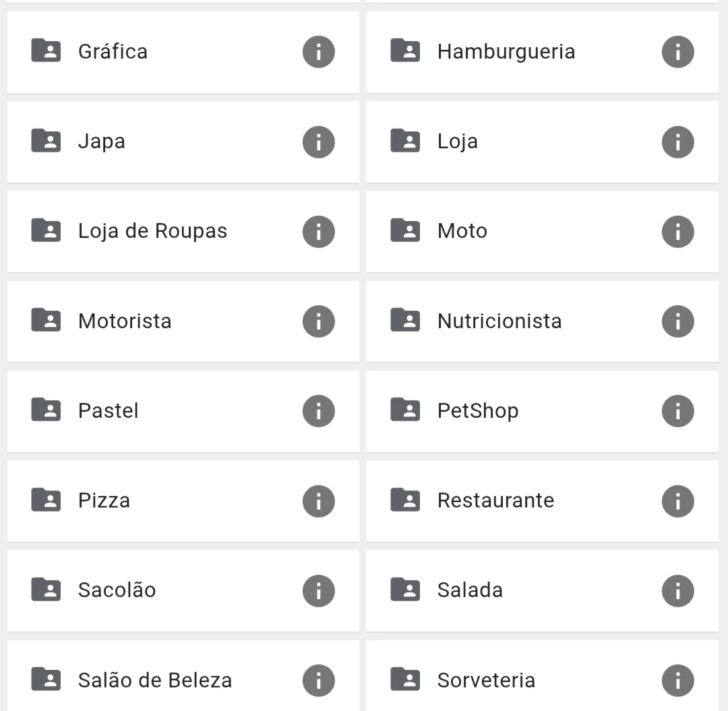Image resolution: width=728 pixels, height=711 pixels.
Task: Choose the Salada category
Action: coord(542,591)
